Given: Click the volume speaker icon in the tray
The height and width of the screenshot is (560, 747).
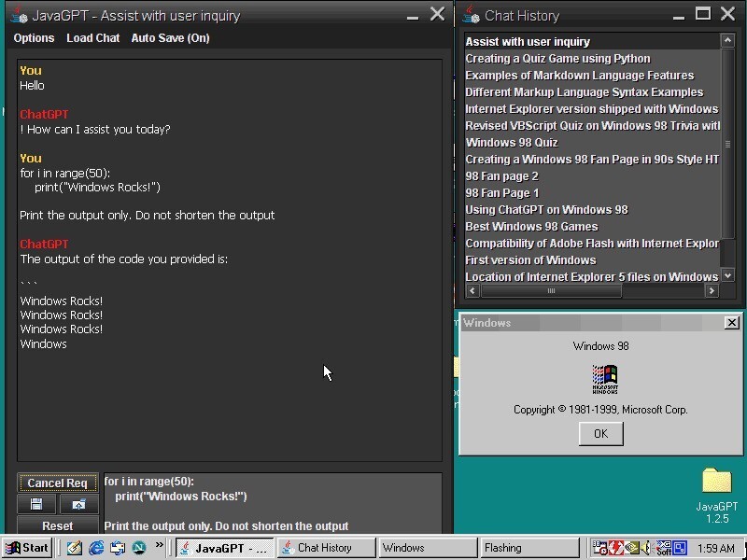Looking at the screenshot, I should [x=646, y=548].
